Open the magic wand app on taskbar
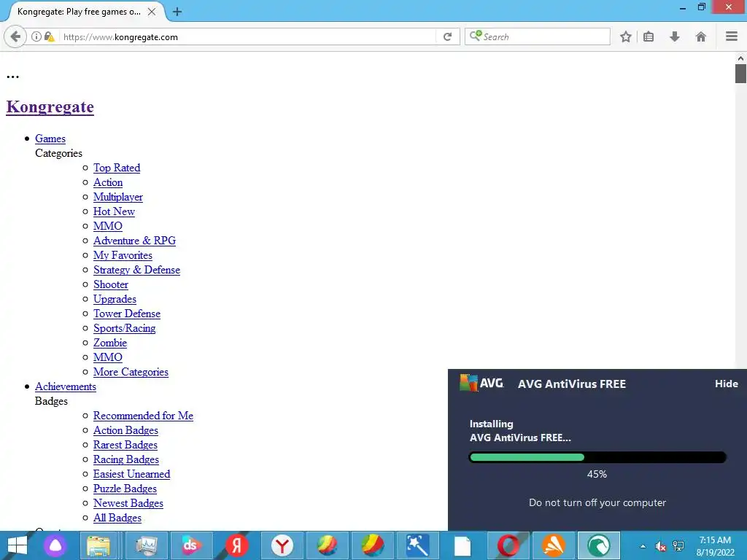Image resolution: width=747 pixels, height=560 pixels. point(417,545)
